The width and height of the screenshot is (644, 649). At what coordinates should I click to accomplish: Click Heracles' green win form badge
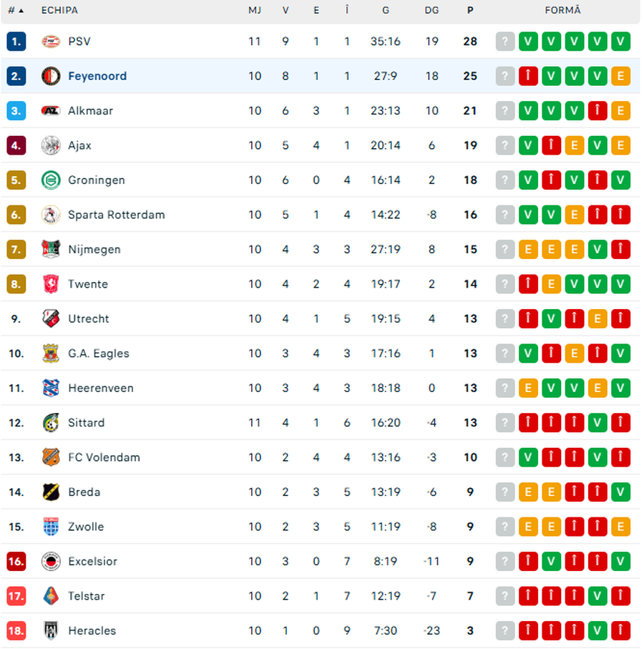click(597, 630)
